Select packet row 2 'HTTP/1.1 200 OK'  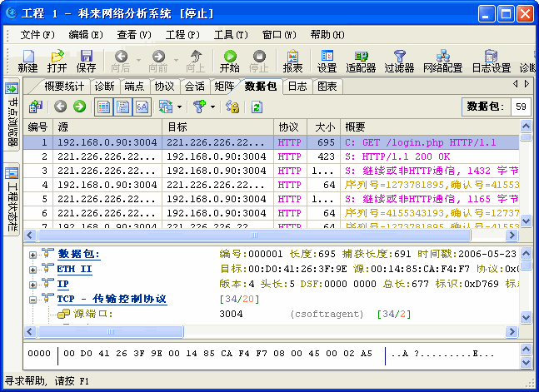(x=272, y=156)
